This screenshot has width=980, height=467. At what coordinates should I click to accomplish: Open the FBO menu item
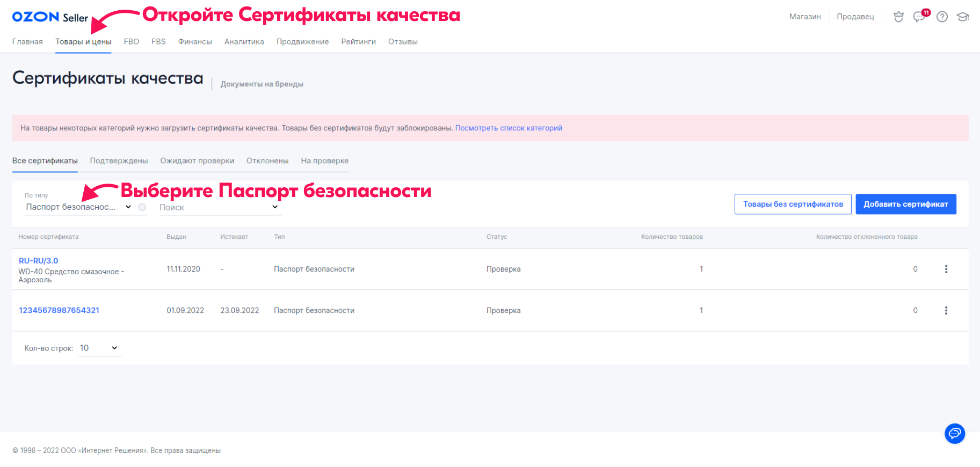tap(132, 41)
